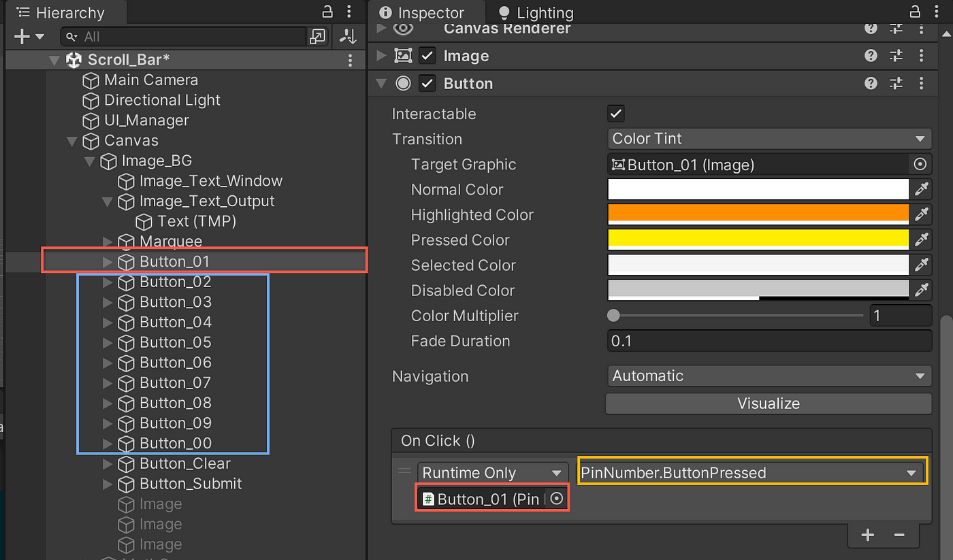Toggle the Hierarchy panel lock icon
The width and height of the screenshot is (953, 560).
[x=327, y=12]
